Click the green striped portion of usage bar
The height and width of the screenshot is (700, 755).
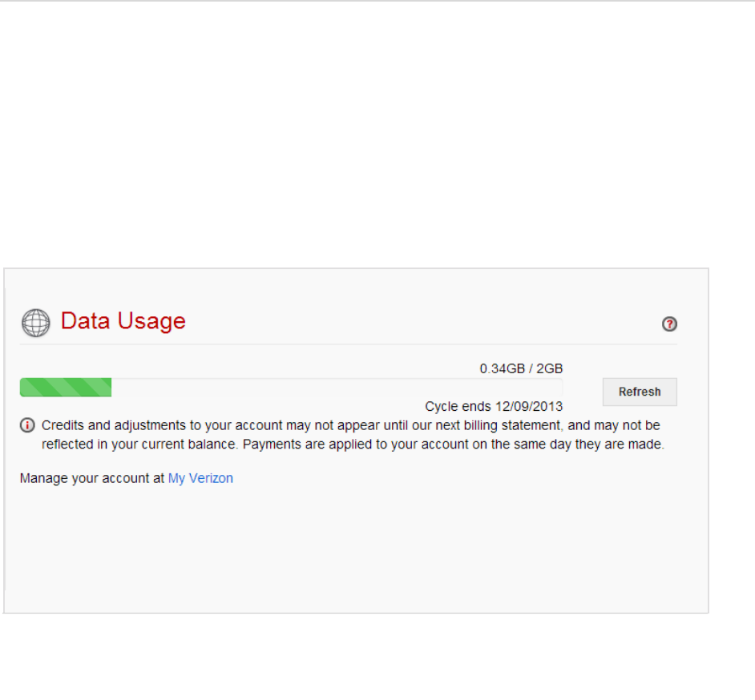pos(66,388)
